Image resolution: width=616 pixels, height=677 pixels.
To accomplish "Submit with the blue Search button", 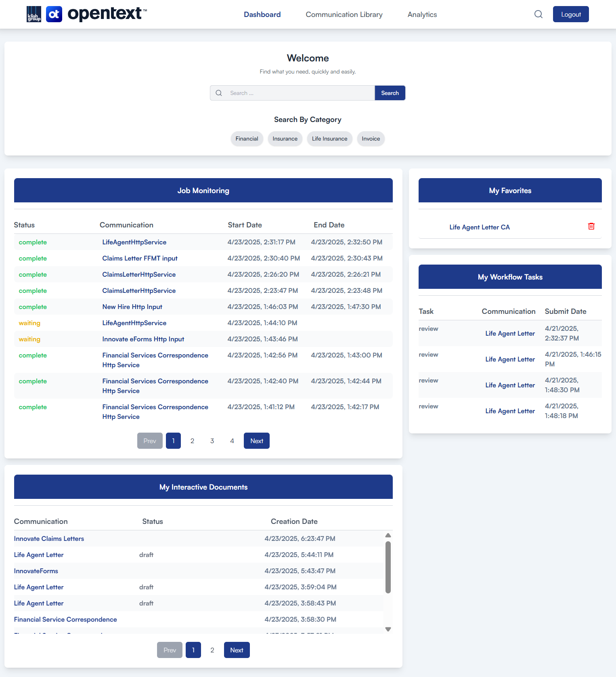I will pos(390,93).
